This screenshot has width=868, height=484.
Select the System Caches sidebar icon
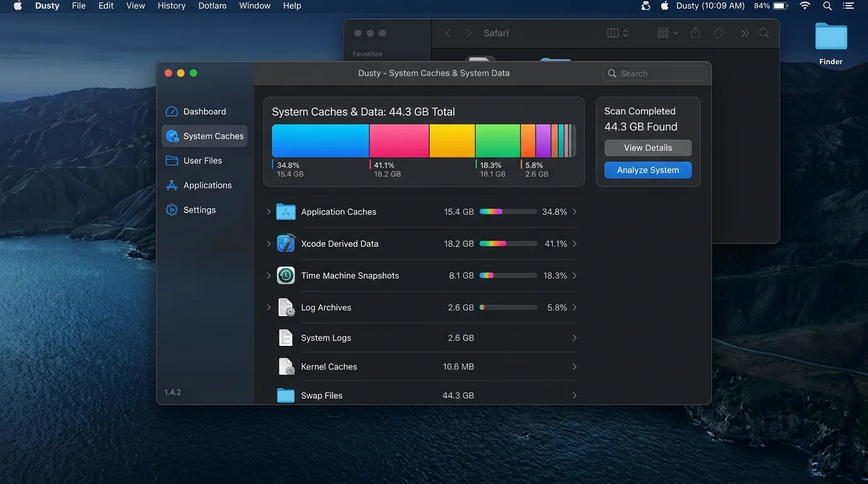[x=172, y=136]
